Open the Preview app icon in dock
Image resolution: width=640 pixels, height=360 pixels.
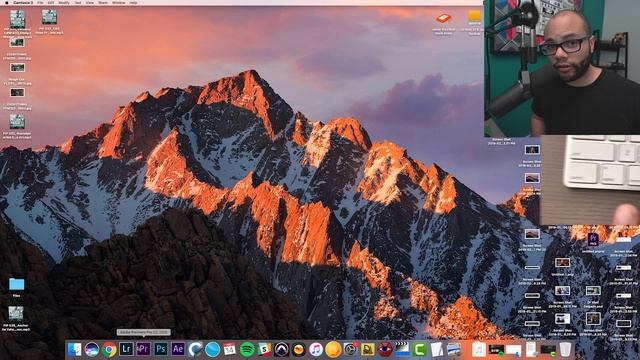pyautogui.click(x=453, y=349)
